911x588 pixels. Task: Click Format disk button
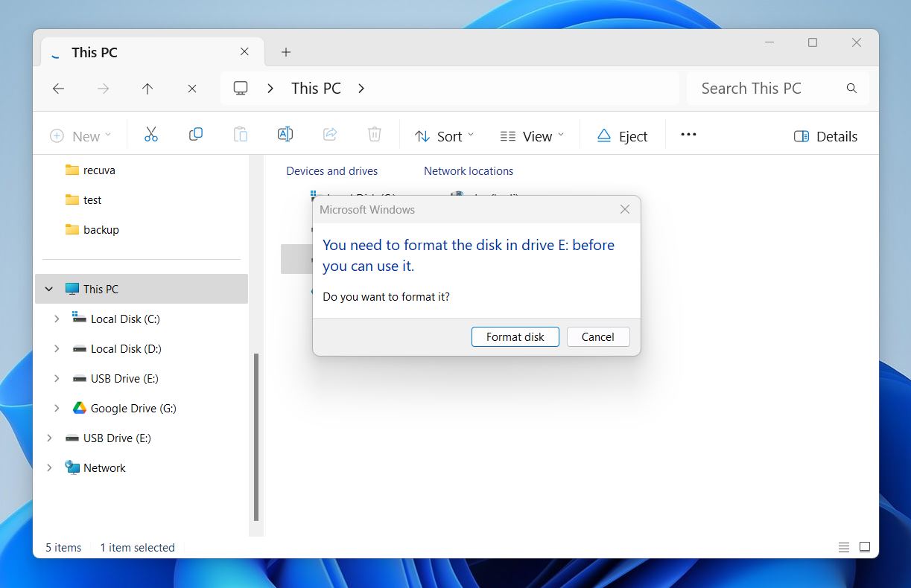tap(515, 336)
